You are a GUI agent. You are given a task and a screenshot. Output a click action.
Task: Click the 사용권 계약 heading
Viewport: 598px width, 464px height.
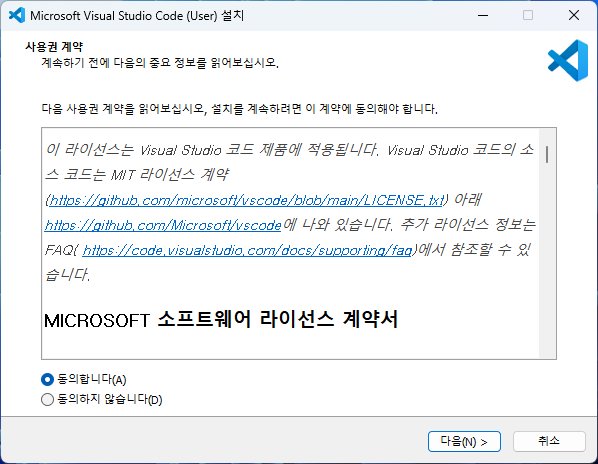54,47
